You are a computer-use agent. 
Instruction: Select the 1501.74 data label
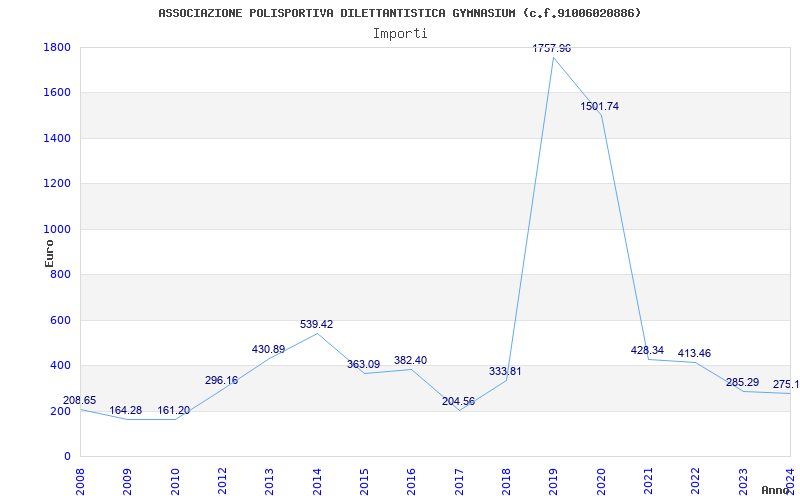click(x=599, y=106)
